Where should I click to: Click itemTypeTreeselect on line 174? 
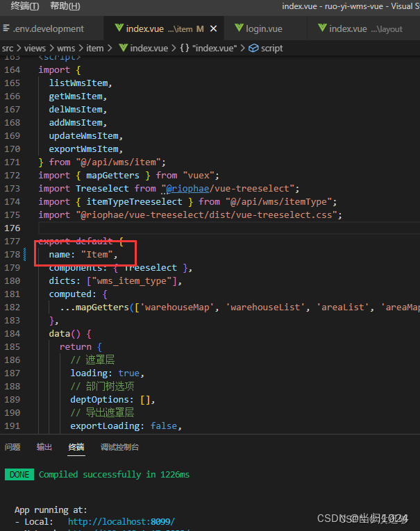[134, 202]
